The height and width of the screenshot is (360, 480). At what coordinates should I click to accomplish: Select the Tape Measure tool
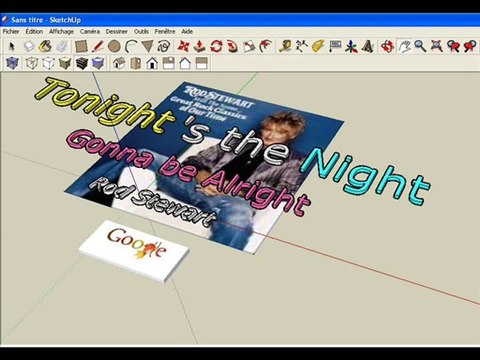[285, 46]
